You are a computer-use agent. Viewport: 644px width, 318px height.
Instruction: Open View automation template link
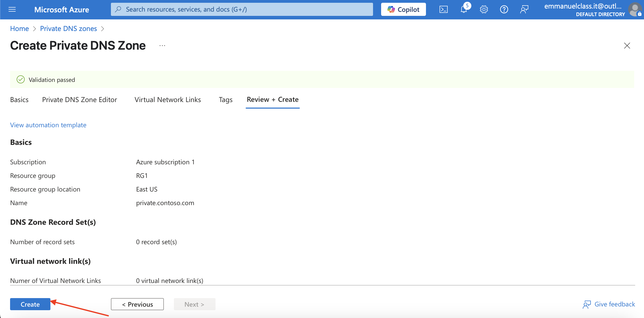click(48, 125)
